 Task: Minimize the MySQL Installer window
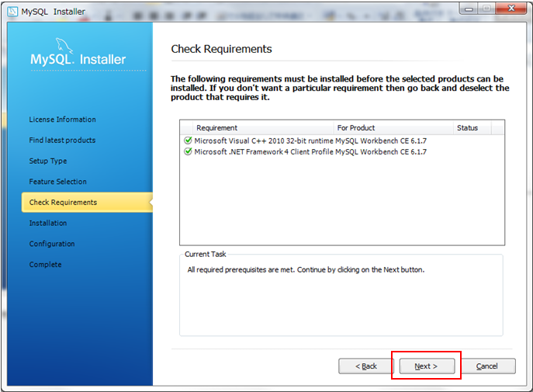(x=469, y=9)
